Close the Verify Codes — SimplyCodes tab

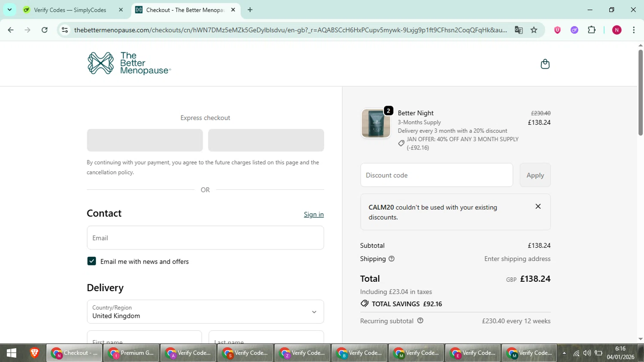tap(121, 10)
